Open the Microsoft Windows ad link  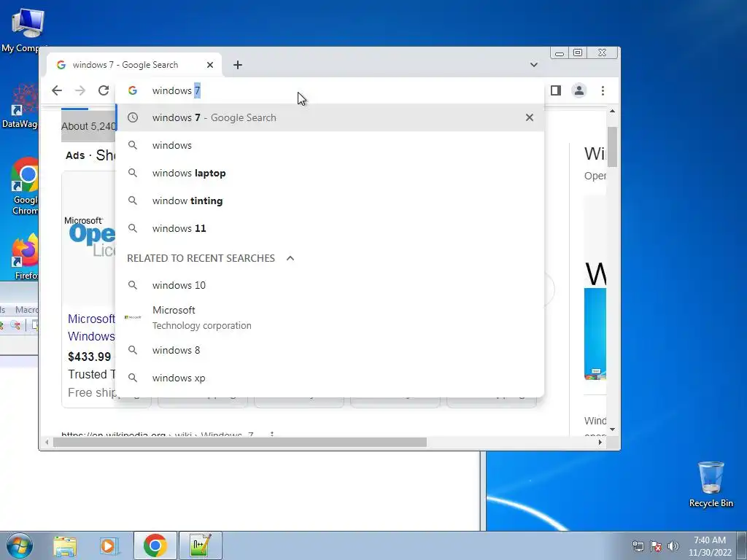(x=91, y=327)
